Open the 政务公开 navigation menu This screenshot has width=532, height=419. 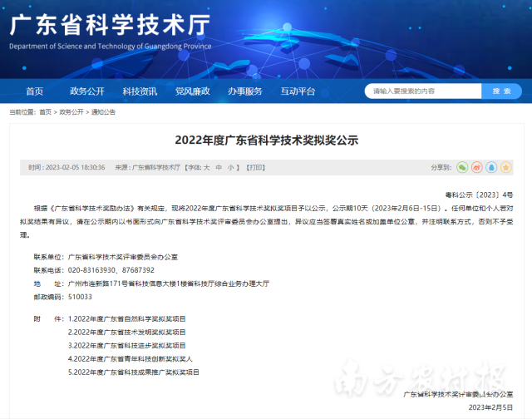point(87,91)
